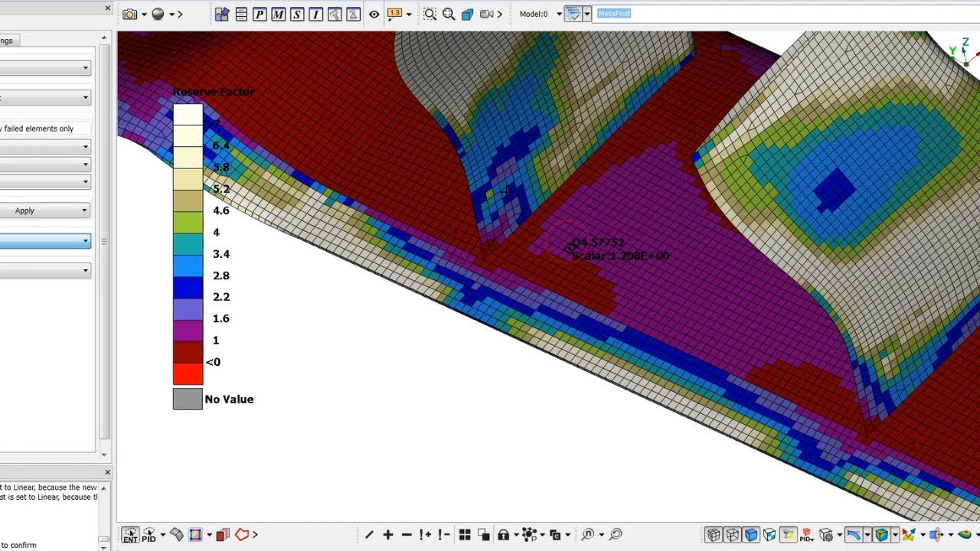Click the connected nodes P icon
This screenshot has width=980, height=551.
coord(530,535)
